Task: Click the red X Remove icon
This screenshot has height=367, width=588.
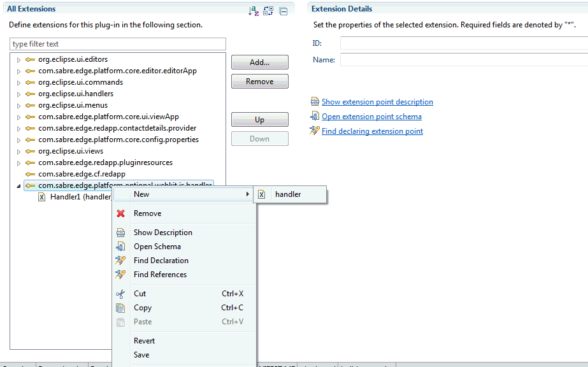Action: [120, 213]
